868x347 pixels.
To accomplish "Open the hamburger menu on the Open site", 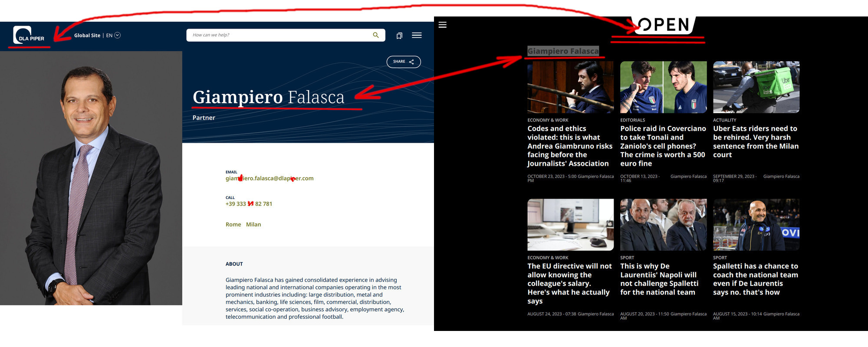I will (x=443, y=25).
